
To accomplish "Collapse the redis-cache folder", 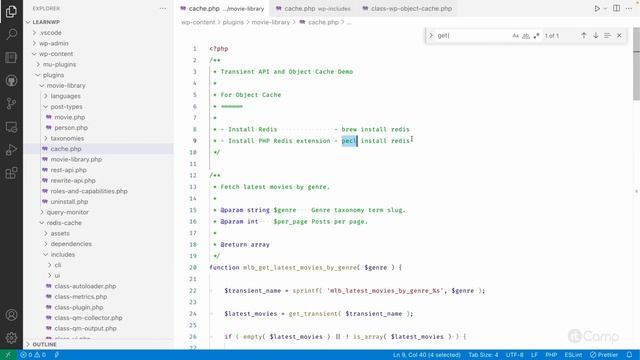I will 42,223.
